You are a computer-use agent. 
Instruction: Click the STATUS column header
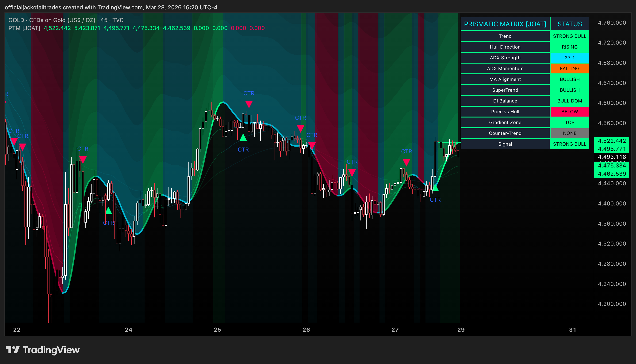tap(570, 24)
